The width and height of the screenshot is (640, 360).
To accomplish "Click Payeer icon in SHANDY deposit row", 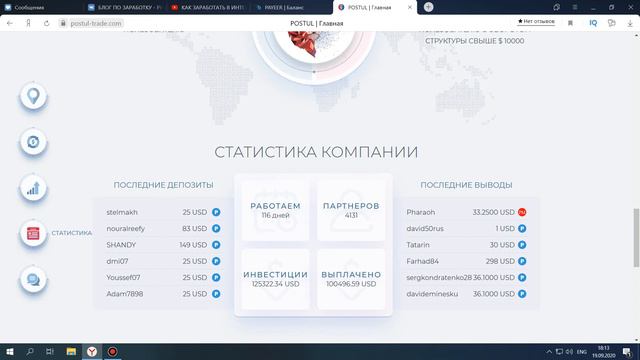I will pyautogui.click(x=216, y=245).
